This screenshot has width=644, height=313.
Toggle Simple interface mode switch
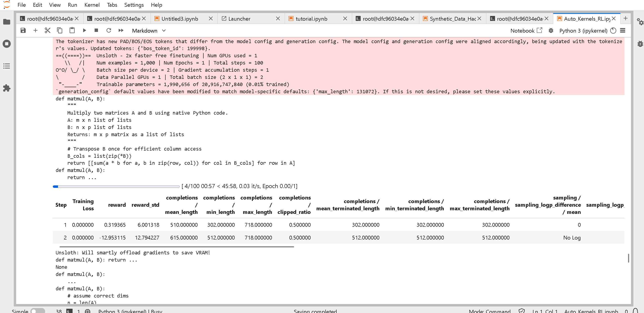point(38,311)
